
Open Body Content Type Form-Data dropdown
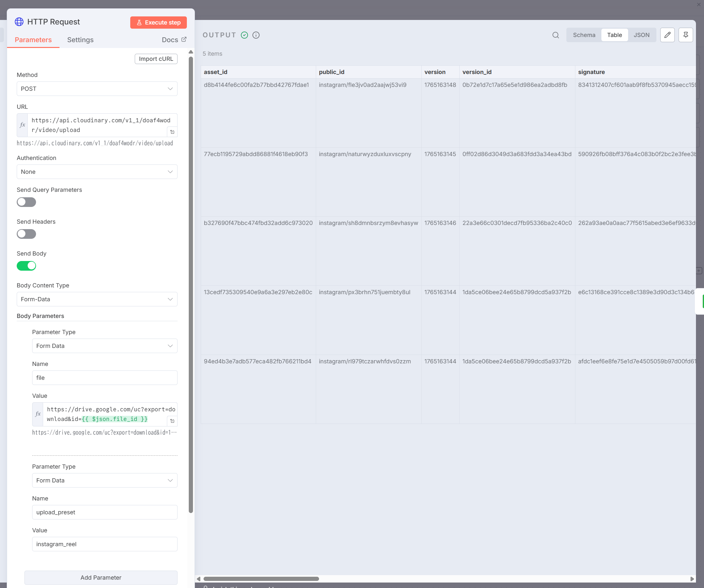click(97, 299)
